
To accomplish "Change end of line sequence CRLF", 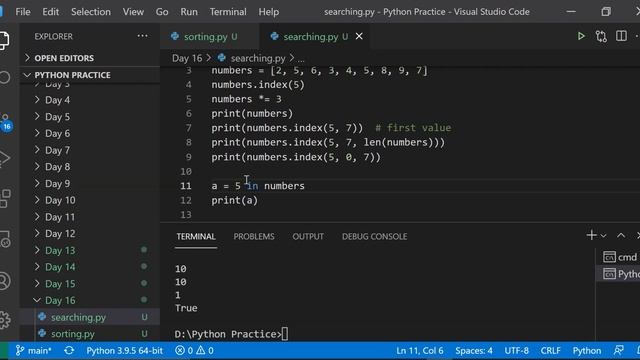I will pyautogui.click(x=550, y=351).
